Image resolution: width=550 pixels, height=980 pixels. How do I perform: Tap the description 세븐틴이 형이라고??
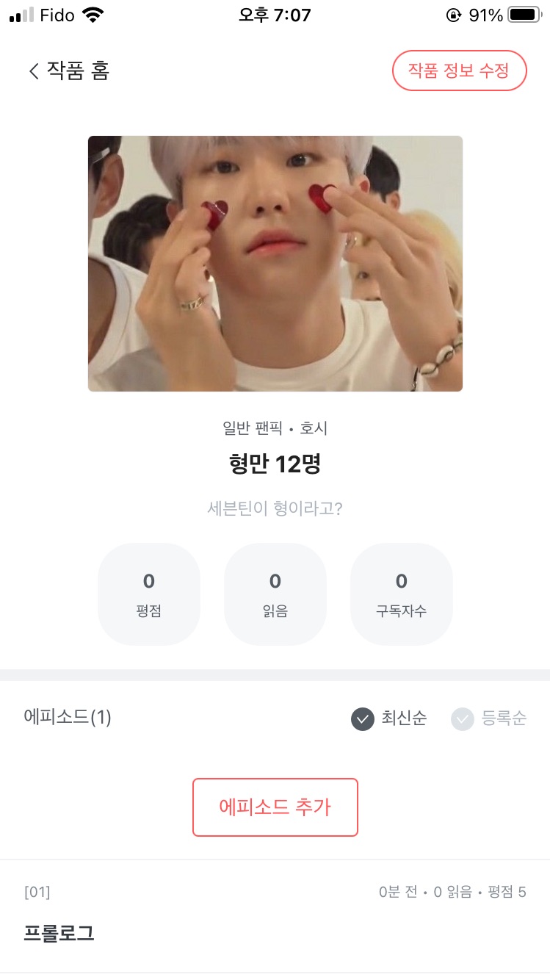[x=275, y=508]
